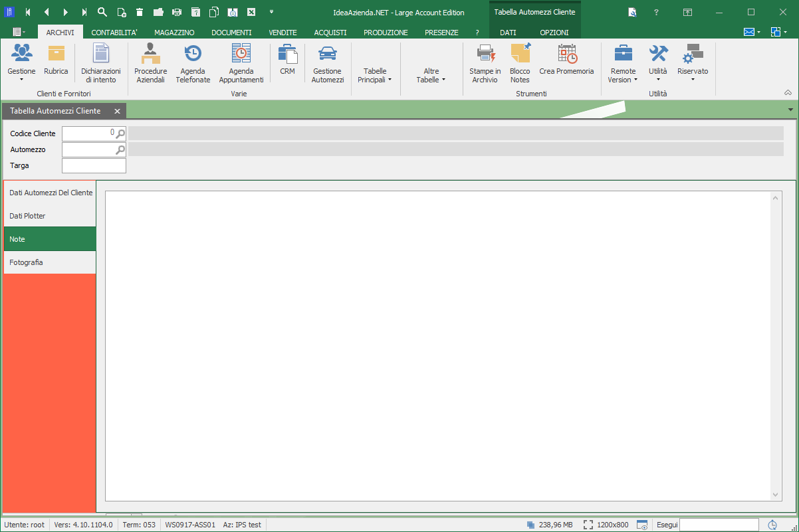Image resolution: width=799 pixels, height=532 pixels.
Task: Open DATI contextual tab
Action: coord(508,32)
